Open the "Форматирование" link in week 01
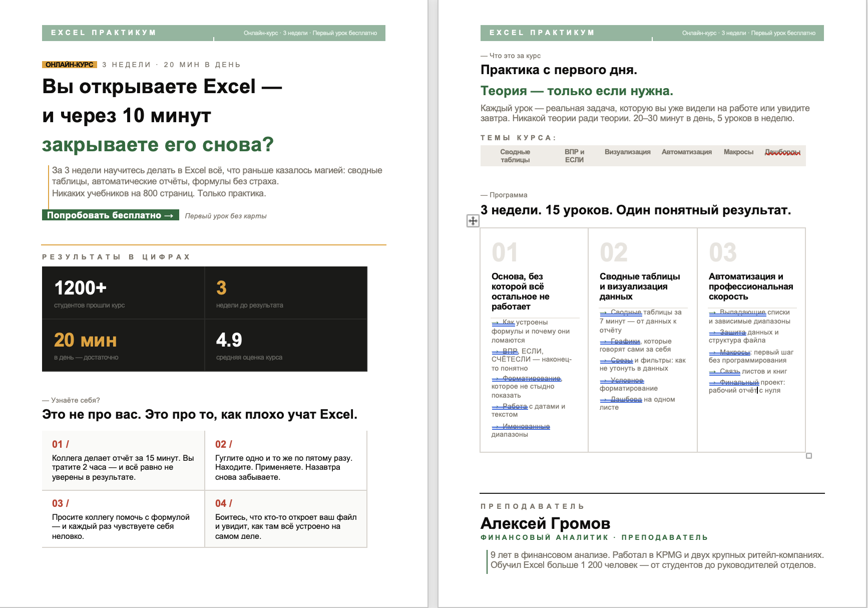Viewport: 868px width, 608px height. 526,379
